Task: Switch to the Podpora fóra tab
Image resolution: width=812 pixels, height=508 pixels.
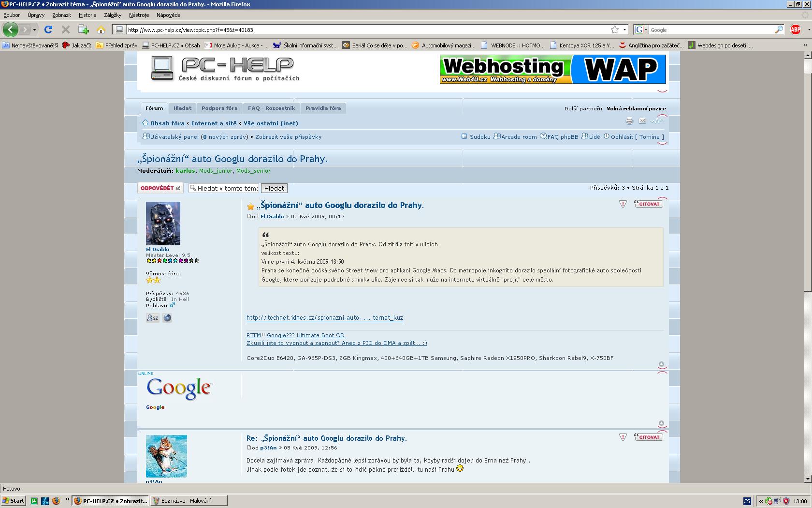Action: [x=219, y=108]
